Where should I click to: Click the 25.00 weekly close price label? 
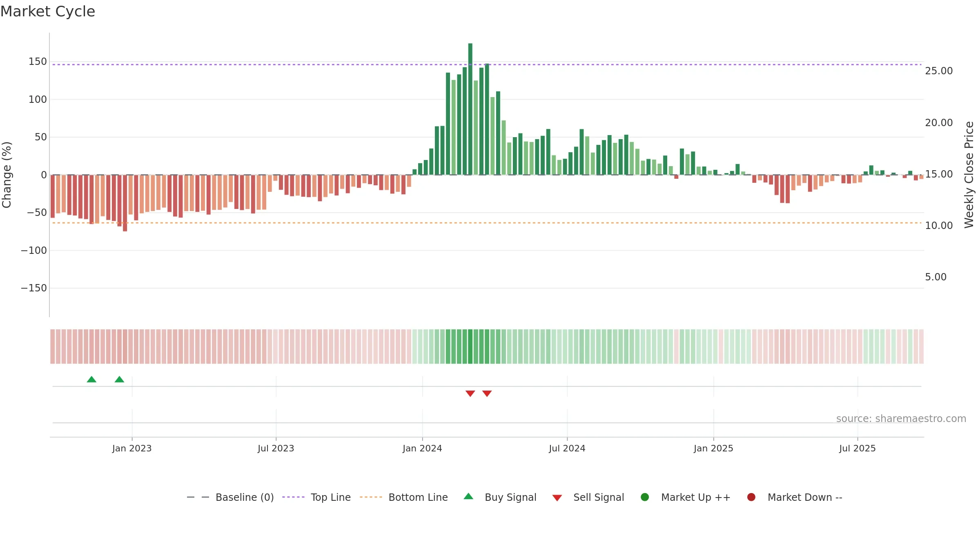tap(939, 71)
